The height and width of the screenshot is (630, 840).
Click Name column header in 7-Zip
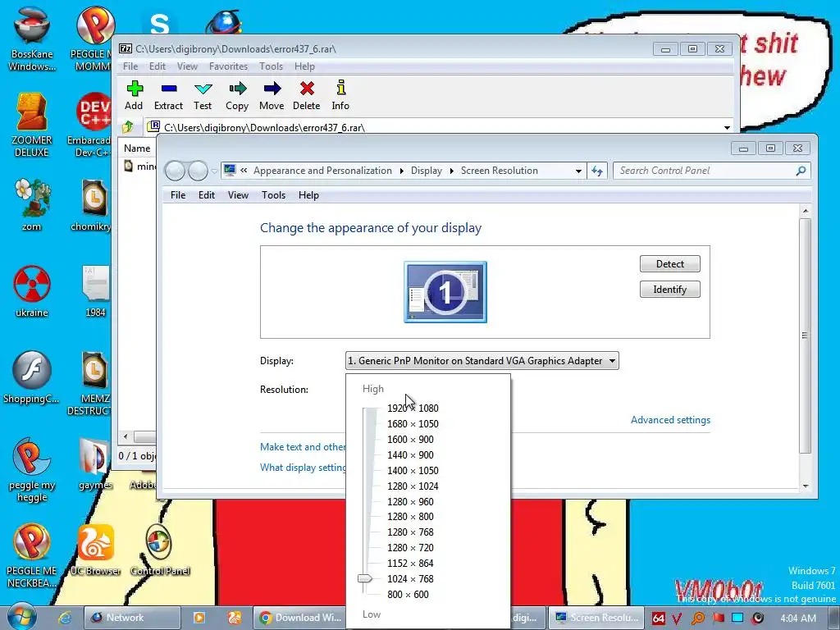pyautogui.click(x=137, y=148)
